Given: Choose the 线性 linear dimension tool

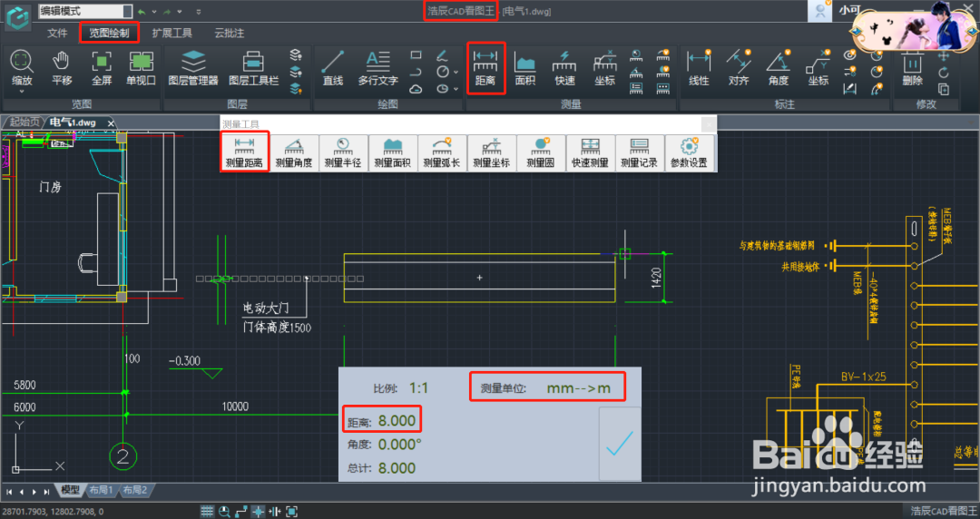Looking at the screenshot, I should click(699, 68).
